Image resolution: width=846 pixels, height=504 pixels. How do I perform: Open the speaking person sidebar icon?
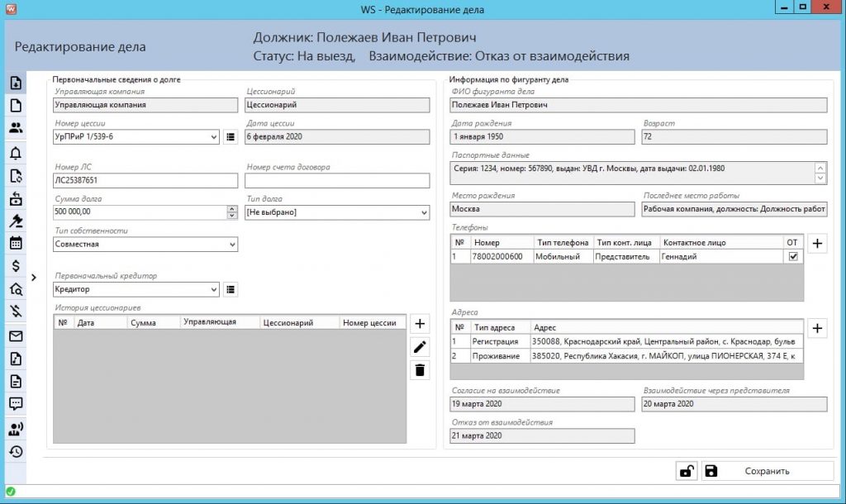pos(16,429)
